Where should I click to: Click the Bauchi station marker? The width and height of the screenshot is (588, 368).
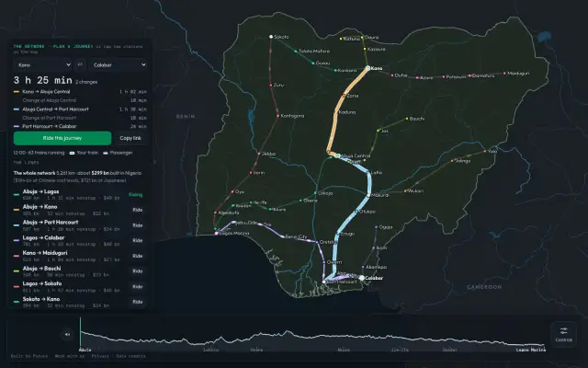click(407, 119)
